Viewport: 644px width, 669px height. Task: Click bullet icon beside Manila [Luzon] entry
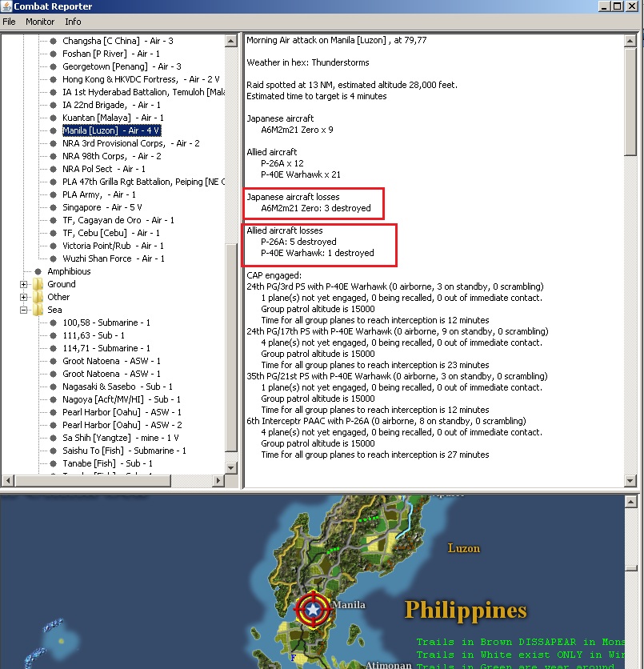coord(54,130)
